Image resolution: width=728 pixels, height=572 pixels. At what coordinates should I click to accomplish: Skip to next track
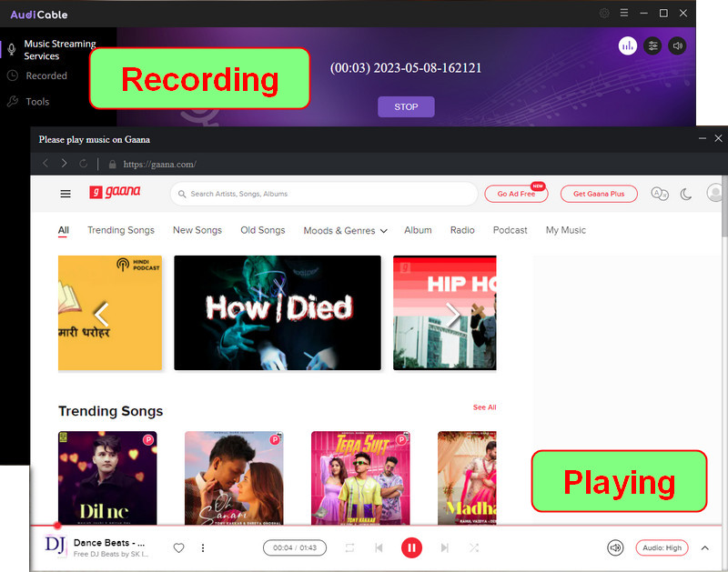(x=444, y=547)
